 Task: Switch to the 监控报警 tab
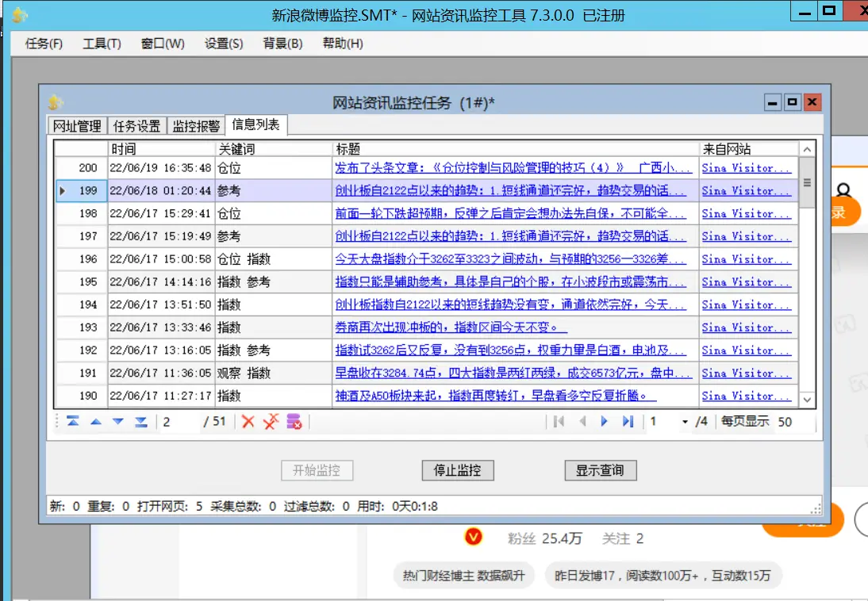pyautogui.click(x=195, y=124)
